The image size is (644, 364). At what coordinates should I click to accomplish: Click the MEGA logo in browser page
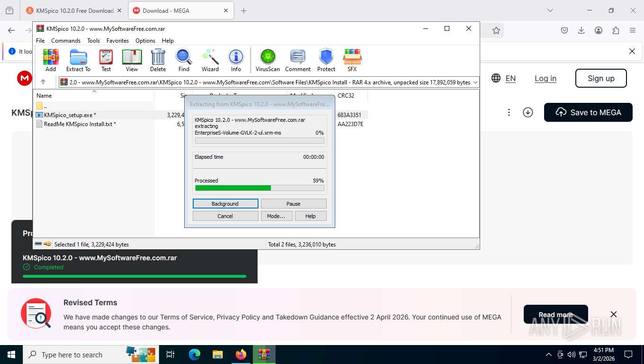tap(25, 78)
